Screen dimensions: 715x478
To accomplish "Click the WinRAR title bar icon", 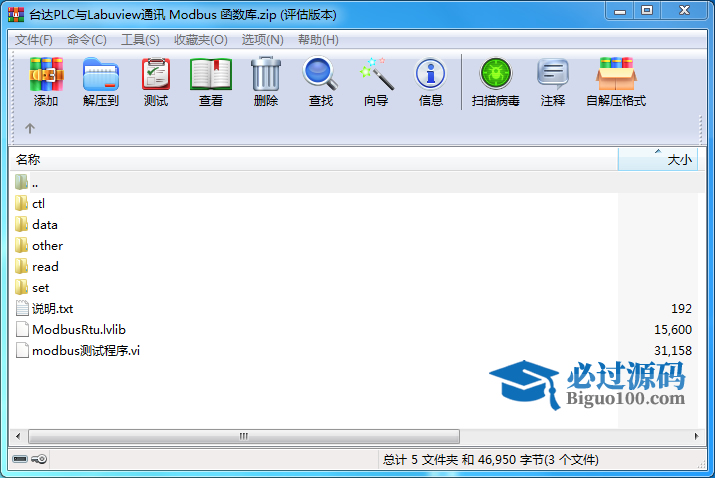I will pyautogui.click(x=16, y=14).
